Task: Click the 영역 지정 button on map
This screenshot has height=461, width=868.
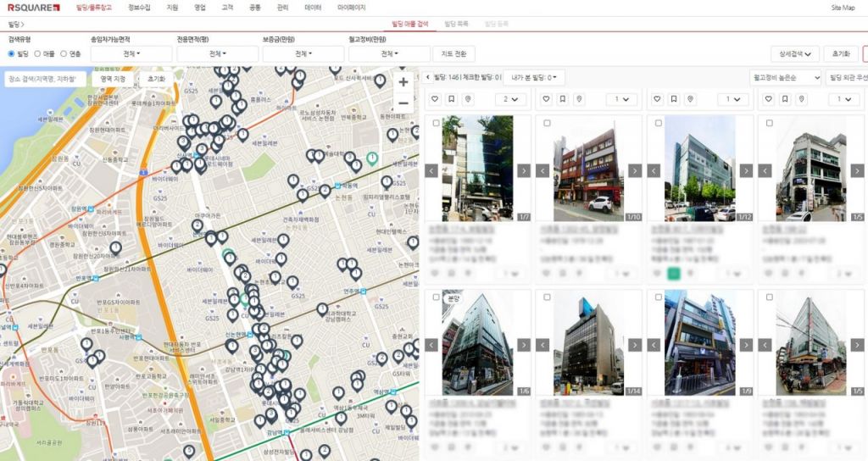Action: (x=113, y=78)
